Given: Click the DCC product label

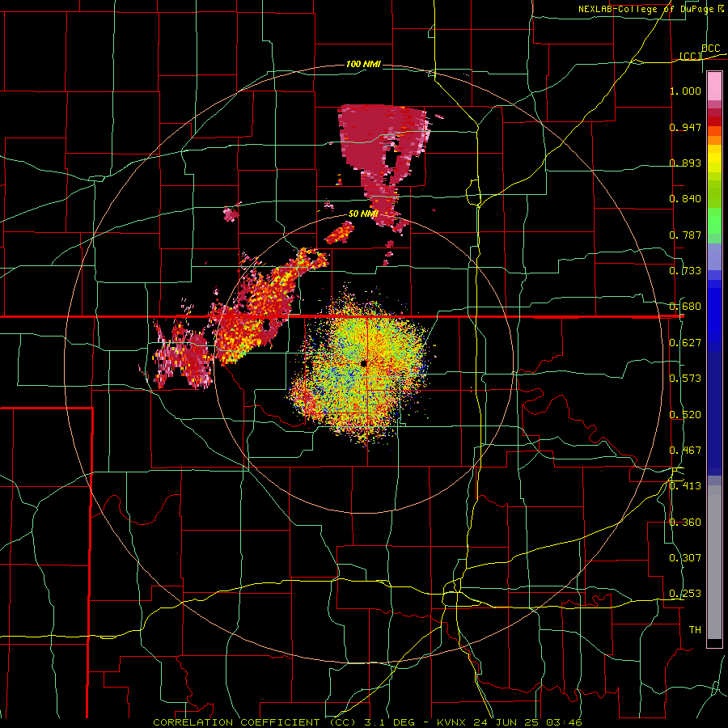Looking at the screenshot, I should click(x=710, y=48).
